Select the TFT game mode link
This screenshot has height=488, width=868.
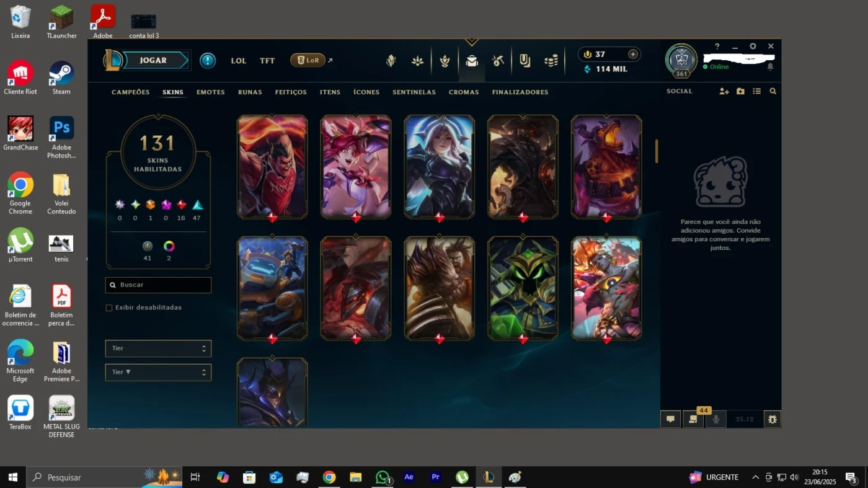(267, 61)
